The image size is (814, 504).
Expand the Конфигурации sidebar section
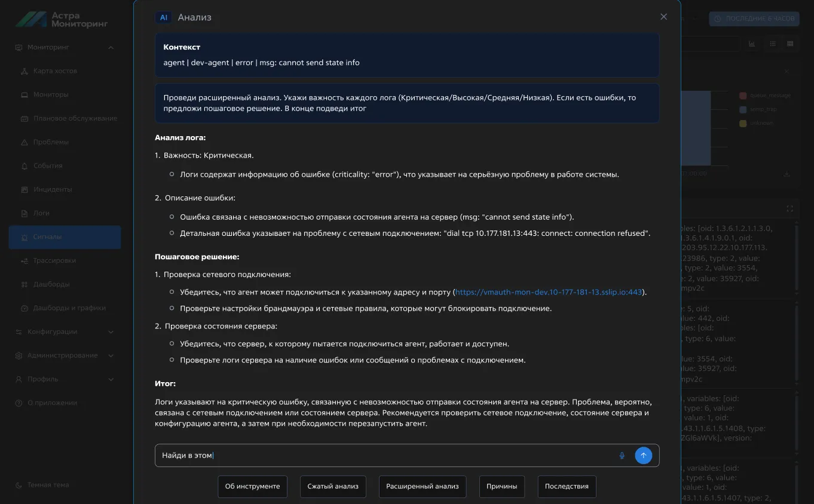[x=111, y=332]
